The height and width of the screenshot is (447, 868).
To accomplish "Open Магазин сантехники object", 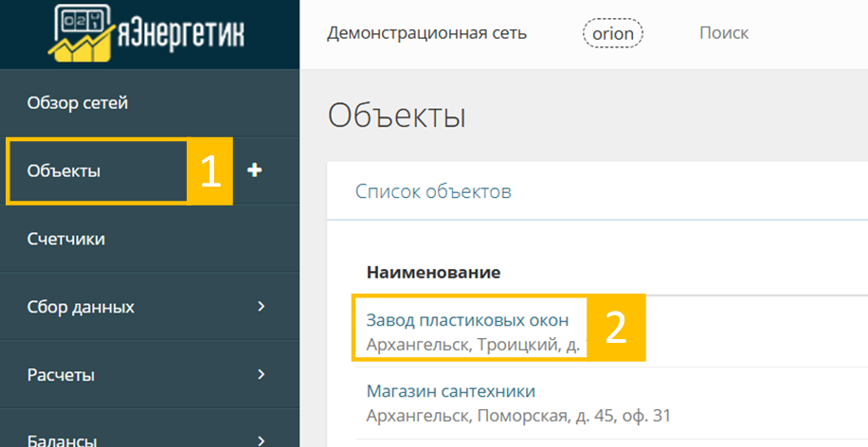I will [x=451, y=391].
